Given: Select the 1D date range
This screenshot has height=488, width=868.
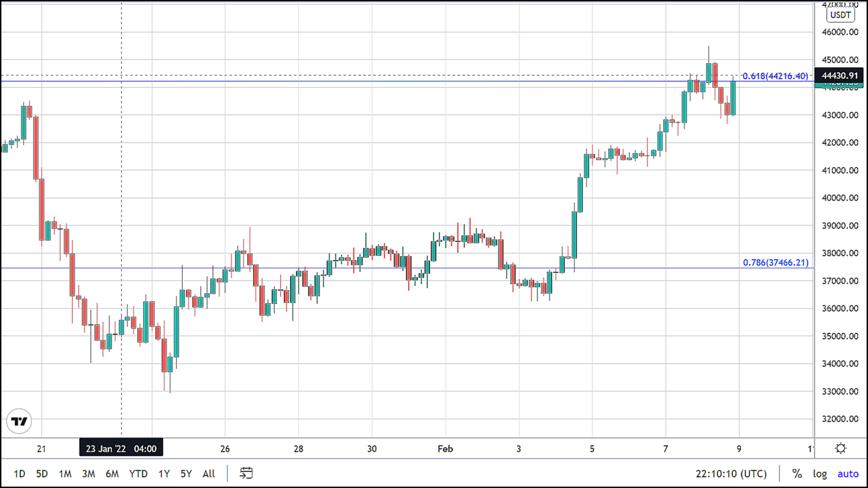Looking at the screenshot, I should tap(20, 474).
